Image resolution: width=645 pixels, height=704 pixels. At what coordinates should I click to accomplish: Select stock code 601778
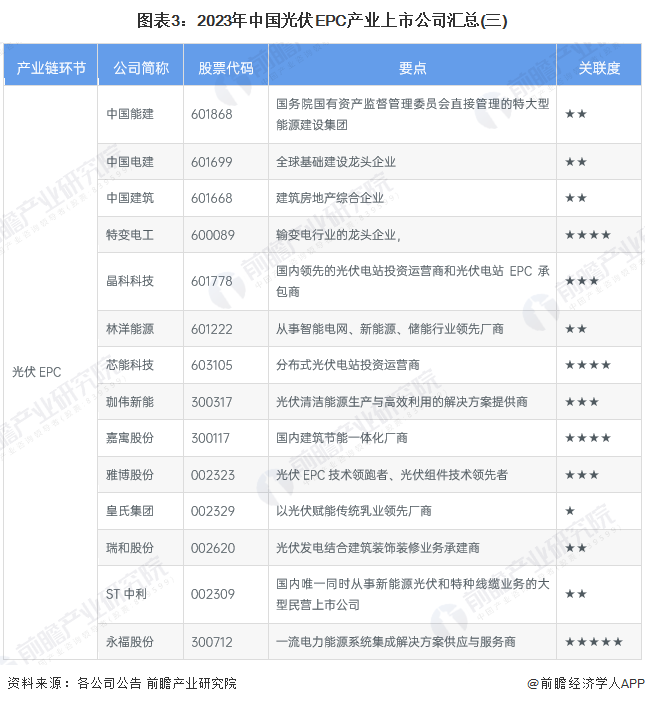(212, 281)
